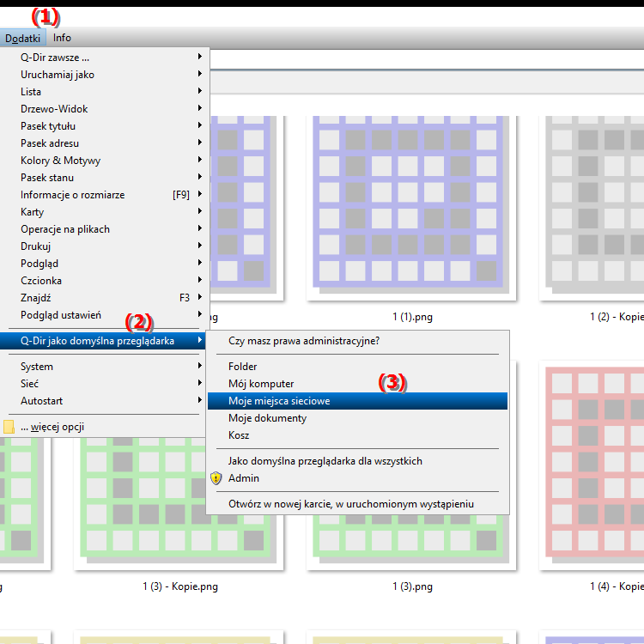
Task: Open the 'Podgląd ustawień' submenu
Action: (x=104, y=315)
